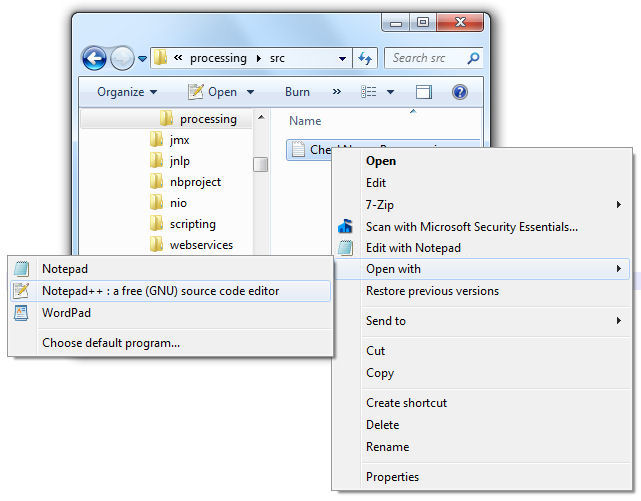Click the greyed Forward navigation button
The width and height of the screenshot is (641, 501).
122,58
